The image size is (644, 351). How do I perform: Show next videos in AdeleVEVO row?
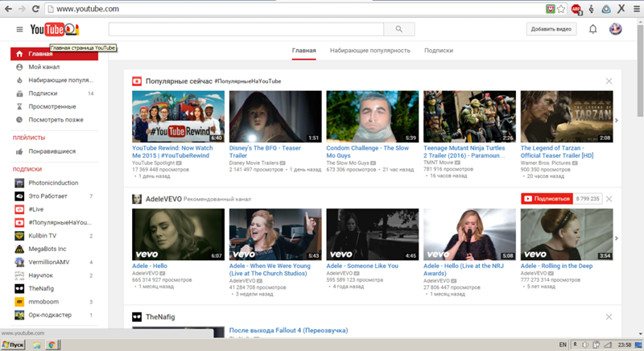click(x=616, y=238)
